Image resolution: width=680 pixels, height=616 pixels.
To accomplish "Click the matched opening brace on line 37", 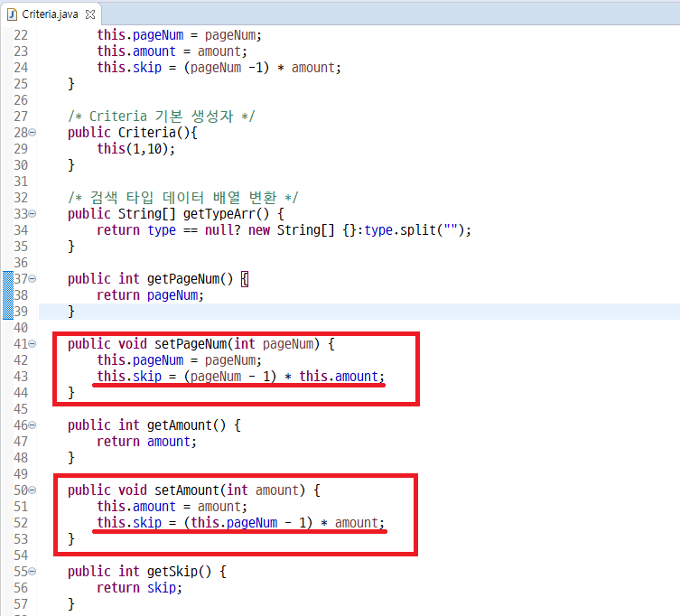I will (x=245, y=279).
